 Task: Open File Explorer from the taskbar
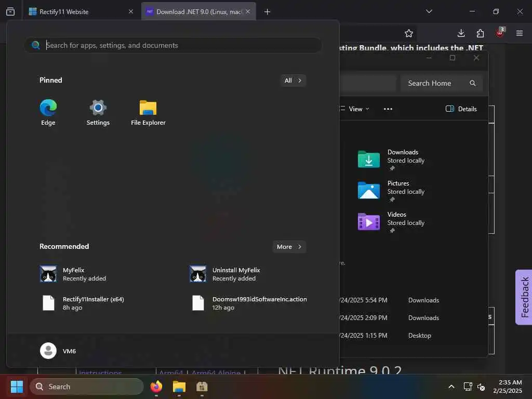[x=179, y=387]
